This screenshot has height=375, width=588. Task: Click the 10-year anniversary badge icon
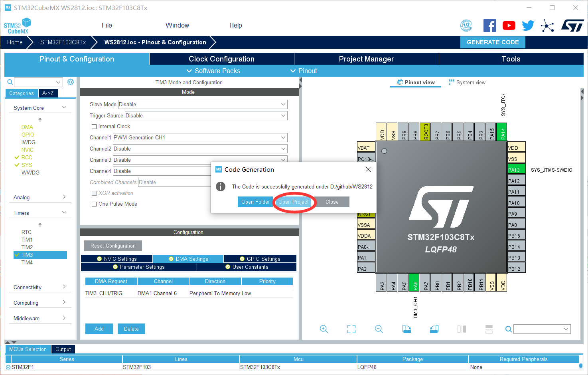[466, 26]
